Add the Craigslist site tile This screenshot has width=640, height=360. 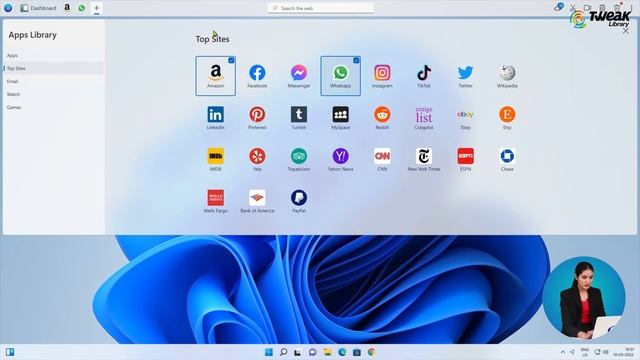pos(424,118)
